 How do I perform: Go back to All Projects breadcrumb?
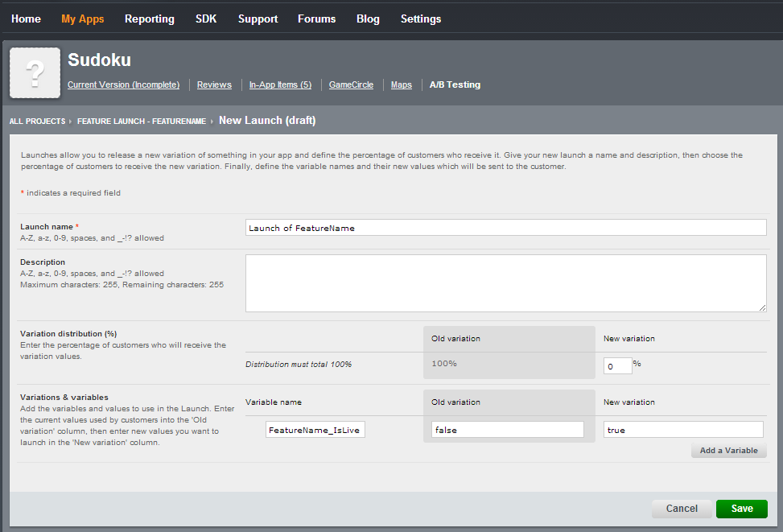pyautogui.click(x=37, y=121)
